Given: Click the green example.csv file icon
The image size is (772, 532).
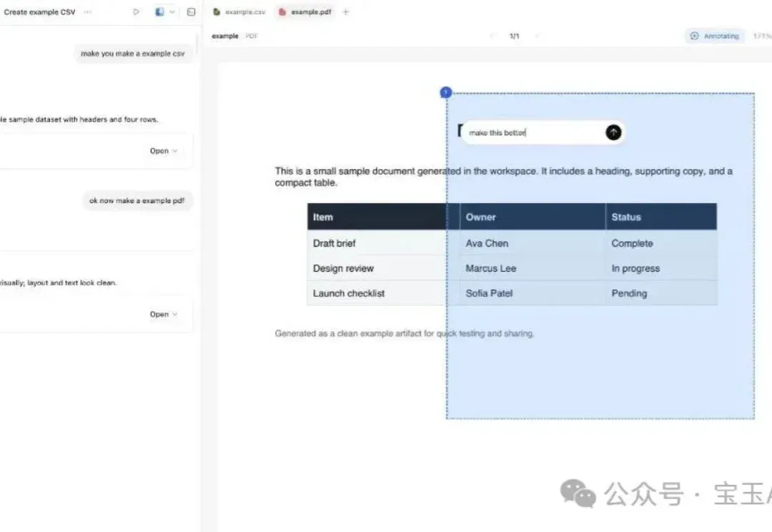Looking at the screenshot, I should tap(217, 12).
